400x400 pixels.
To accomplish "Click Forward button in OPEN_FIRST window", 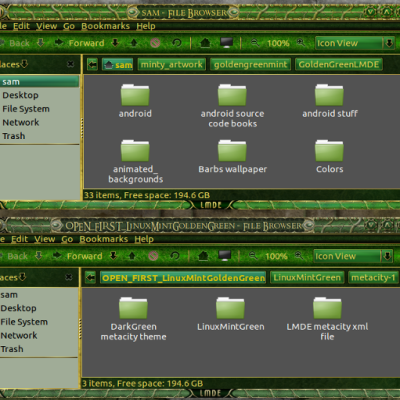I will coord(78,256).
